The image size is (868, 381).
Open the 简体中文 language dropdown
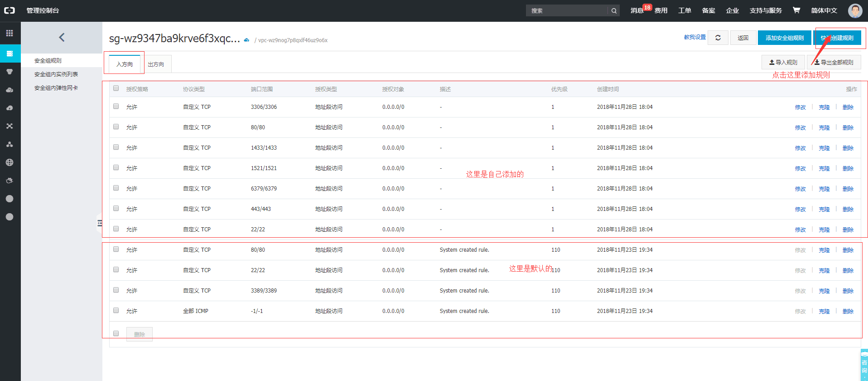point(824,10)
